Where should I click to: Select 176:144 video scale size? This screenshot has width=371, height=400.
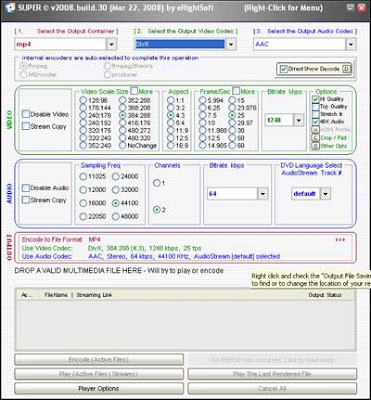tap(83, 108)
